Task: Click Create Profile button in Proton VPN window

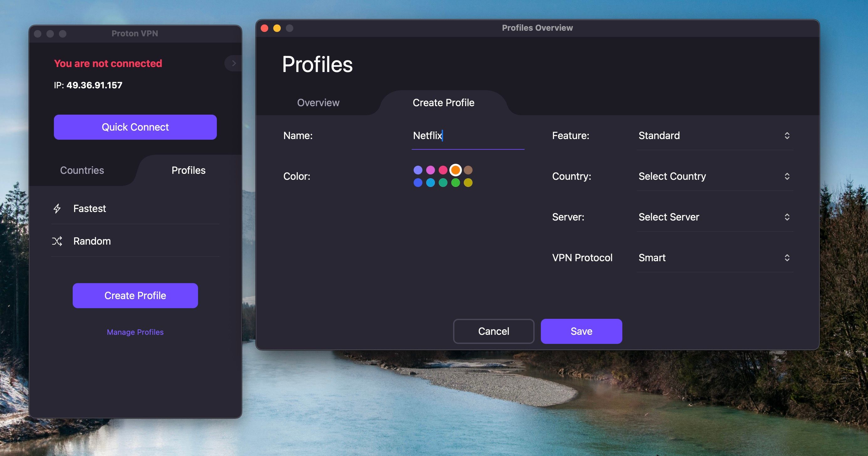Action: 135,296
